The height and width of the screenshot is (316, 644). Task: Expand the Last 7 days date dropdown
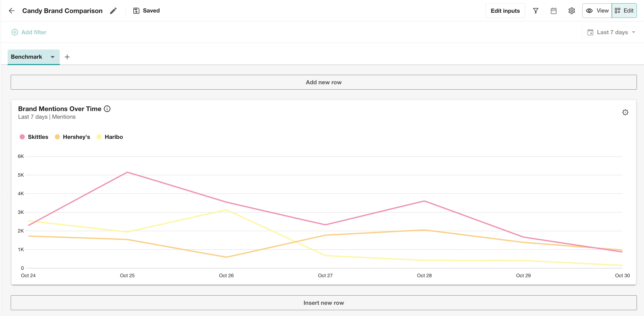pyautogui.click(x=612, y=32)
